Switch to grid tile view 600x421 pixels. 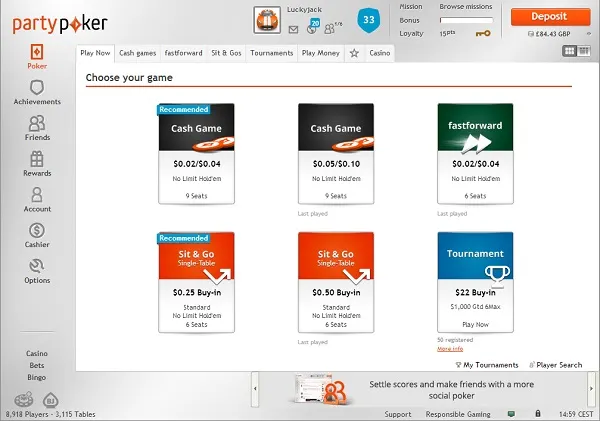(x=569, y=51)
